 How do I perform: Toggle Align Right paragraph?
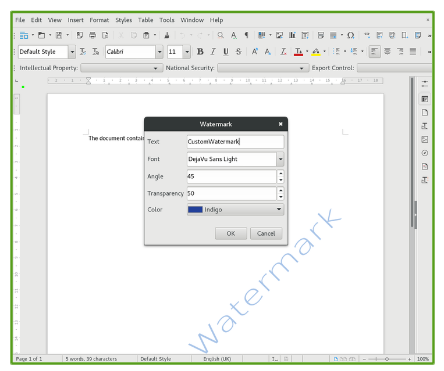[x=400, y=52]
